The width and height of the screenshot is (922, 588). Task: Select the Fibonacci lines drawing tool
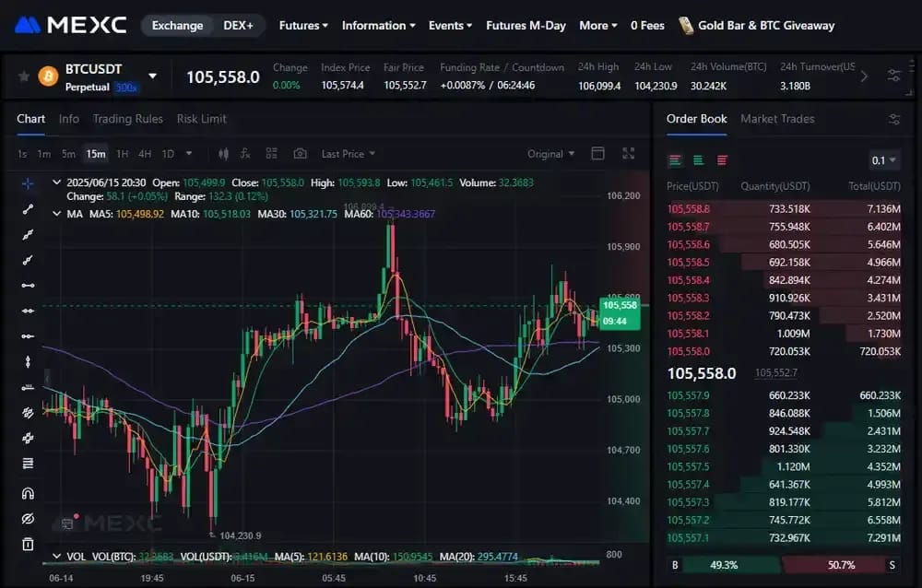click(28, 464)
